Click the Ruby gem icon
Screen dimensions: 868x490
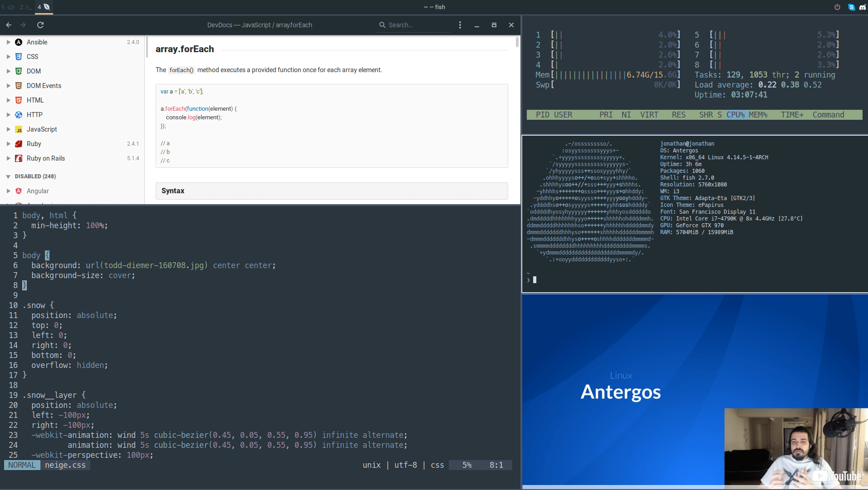pyautogui.click(x=19, y=144)
